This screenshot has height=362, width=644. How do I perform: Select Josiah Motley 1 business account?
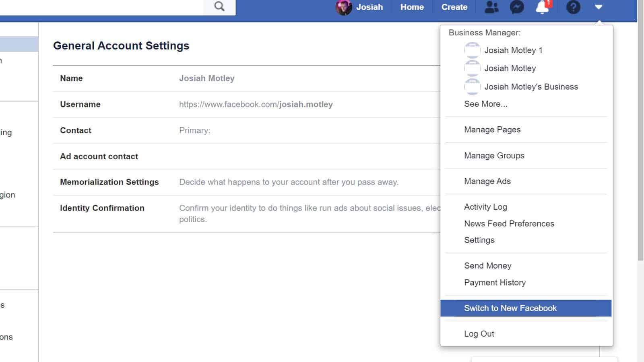513,50
